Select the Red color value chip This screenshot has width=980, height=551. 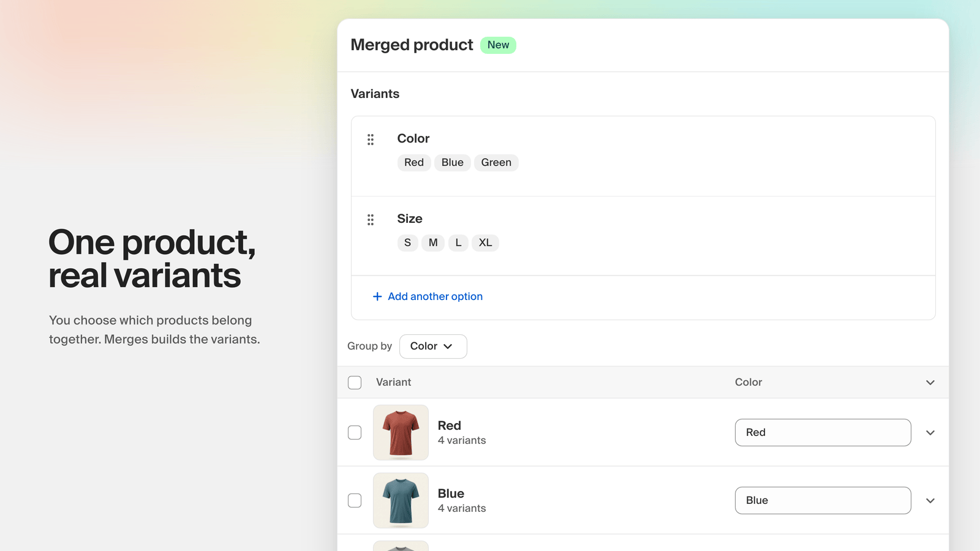click(x=414, y=162)
